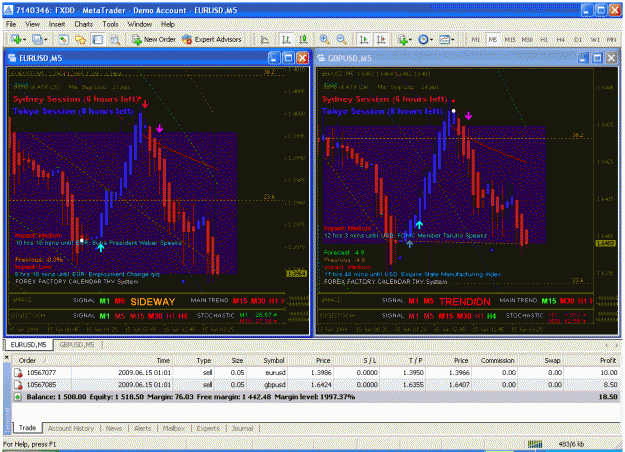Open the Mailbox tab
This screenshot has height=452, width=625.
174,428
